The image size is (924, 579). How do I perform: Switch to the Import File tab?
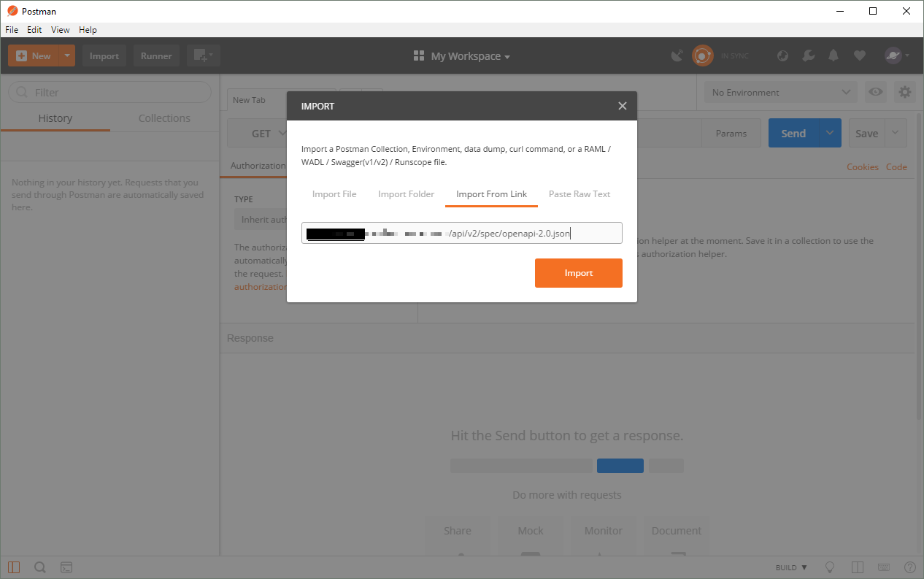point(334,194)
